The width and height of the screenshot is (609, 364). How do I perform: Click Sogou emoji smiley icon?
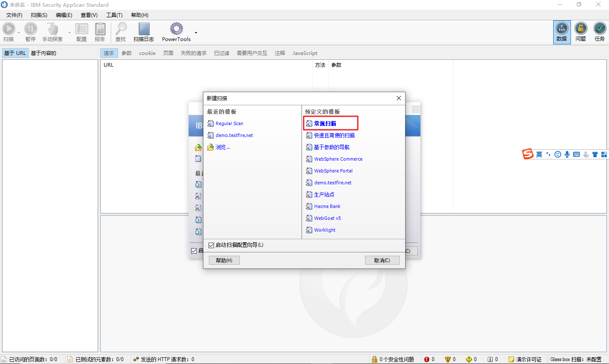558,154
